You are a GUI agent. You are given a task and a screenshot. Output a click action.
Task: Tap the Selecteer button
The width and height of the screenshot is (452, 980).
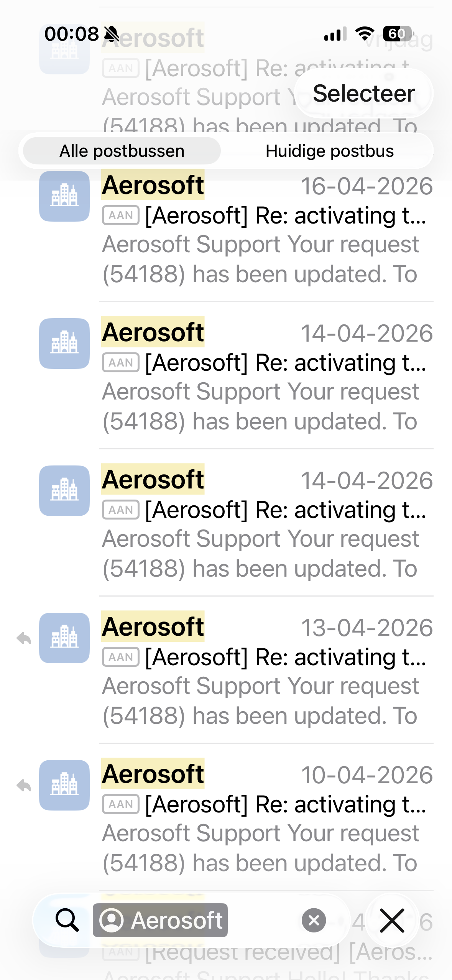pyautogui.click(x=363, y=94)
